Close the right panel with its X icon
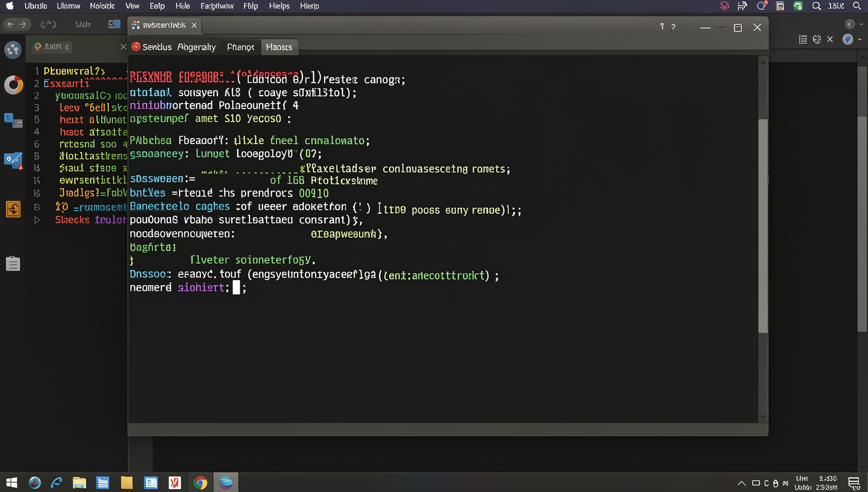The image size is (868, 492). 830,39
